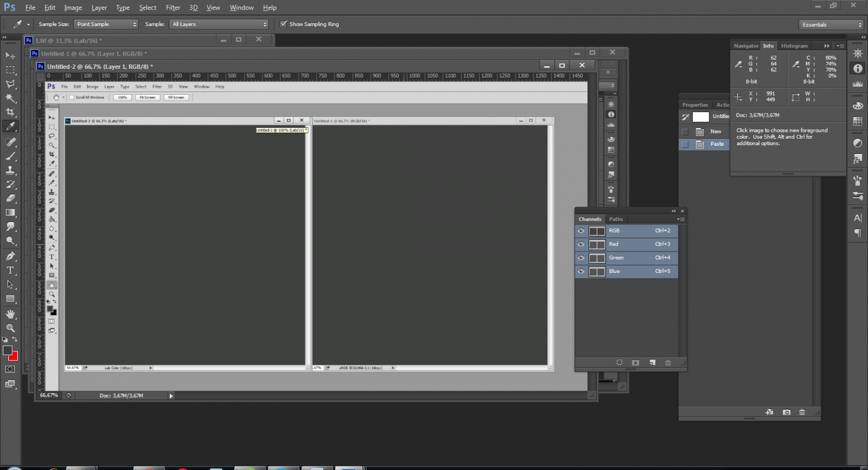The width and height of the screenshot is (868, 470).
Task: Open the Adjustments panel icon
Action: point(858,143)
